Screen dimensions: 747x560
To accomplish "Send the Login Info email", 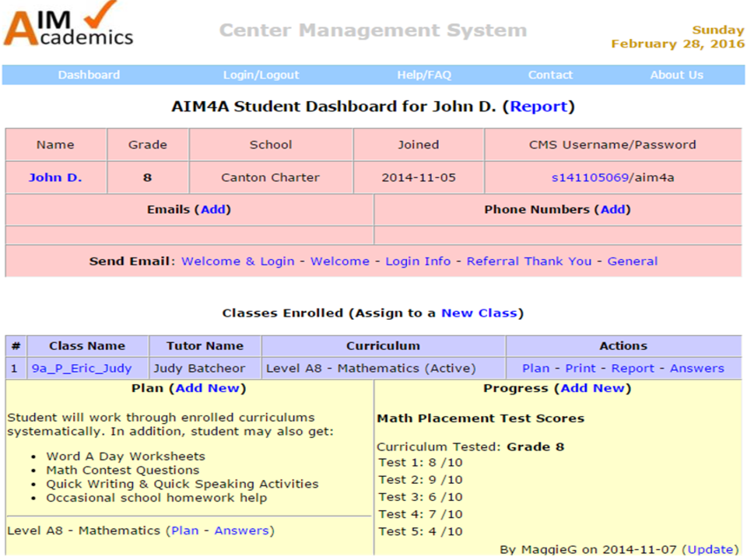I will [418, 261].
